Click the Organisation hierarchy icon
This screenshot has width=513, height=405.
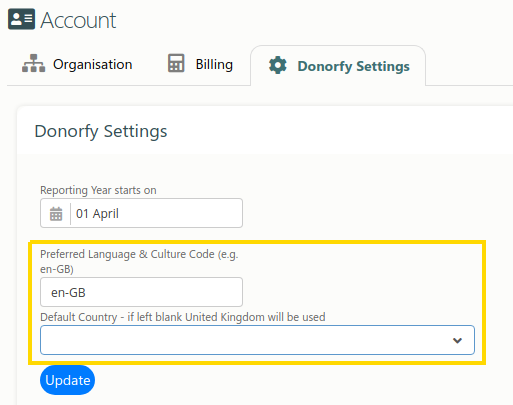point(33,63)
